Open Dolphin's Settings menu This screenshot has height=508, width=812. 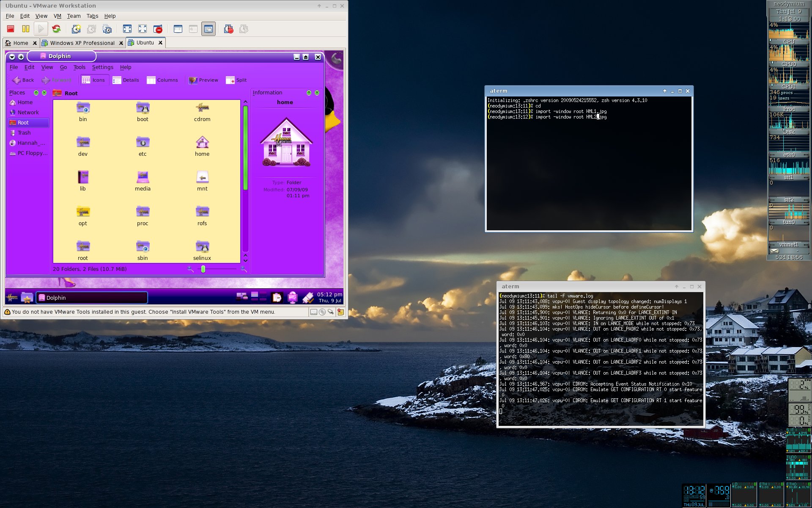(x=103, y=67)
